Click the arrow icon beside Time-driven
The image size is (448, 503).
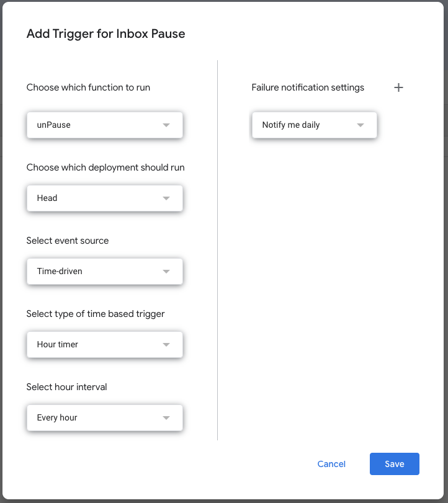166,272
